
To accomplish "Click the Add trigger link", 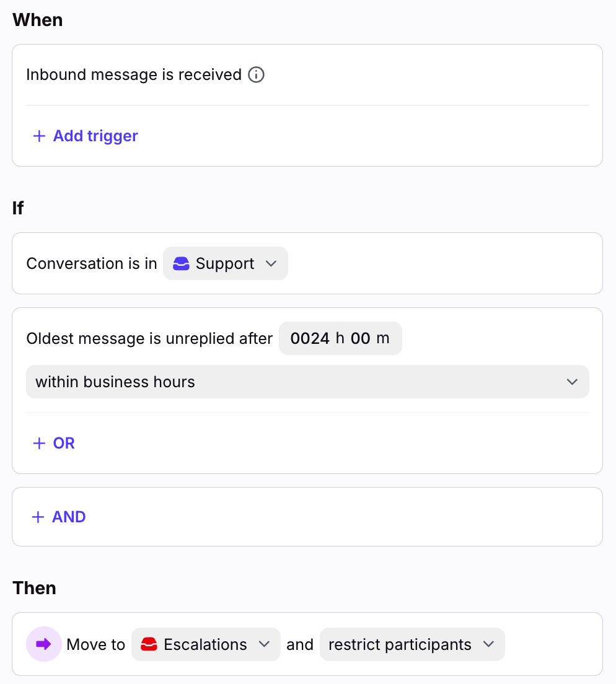I will [x=95, y=136].
